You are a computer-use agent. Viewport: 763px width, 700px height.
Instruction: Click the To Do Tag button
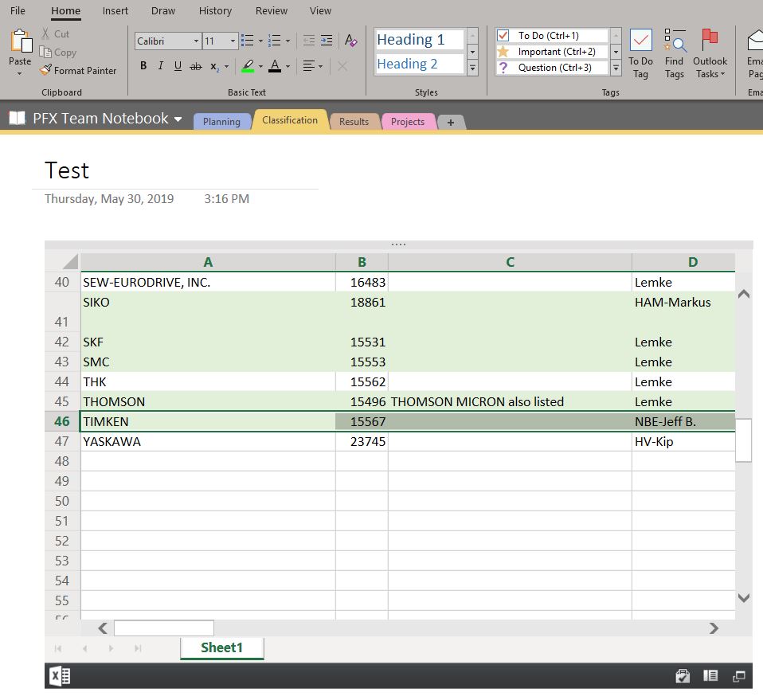pos(640,53)
